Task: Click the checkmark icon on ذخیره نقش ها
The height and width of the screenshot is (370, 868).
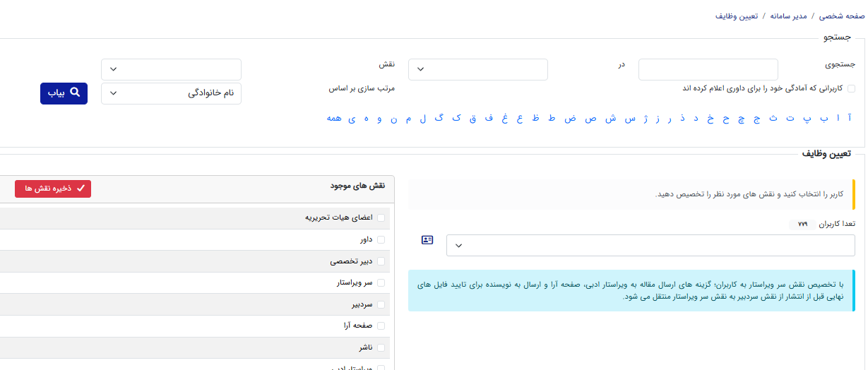Action: coord(81,189)
